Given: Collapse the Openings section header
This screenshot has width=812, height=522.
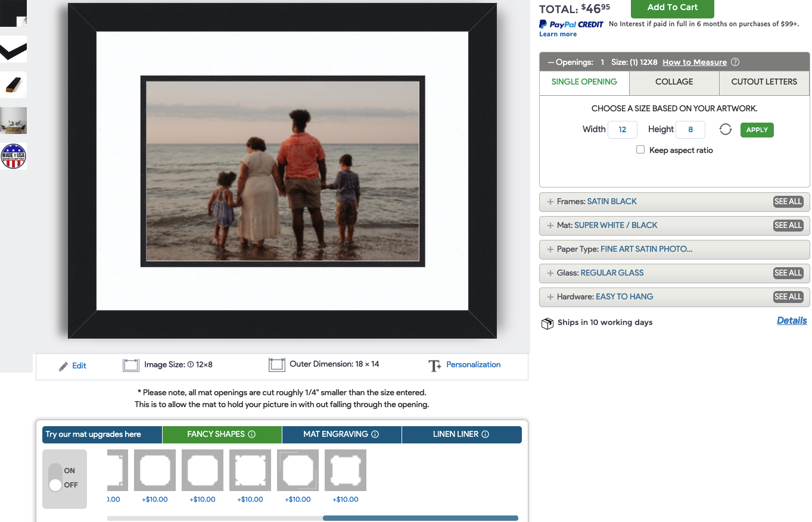Looking at the screenshot, I should pos(550,62).
